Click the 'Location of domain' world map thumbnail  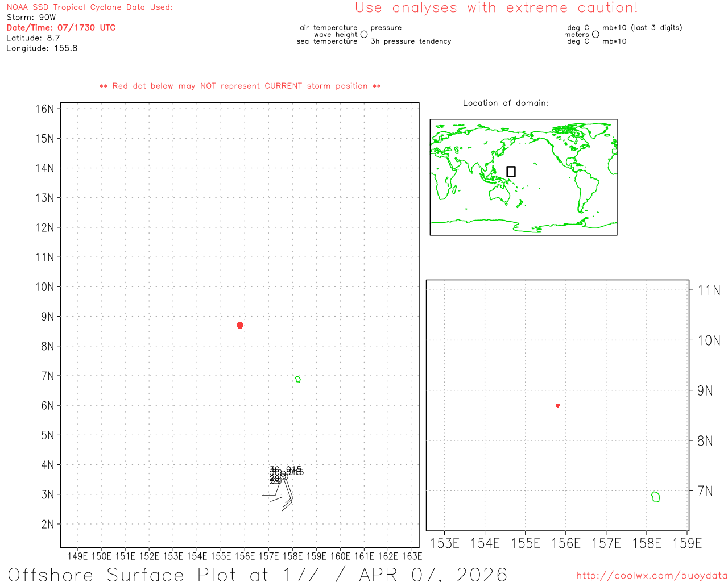coord(523,177)
